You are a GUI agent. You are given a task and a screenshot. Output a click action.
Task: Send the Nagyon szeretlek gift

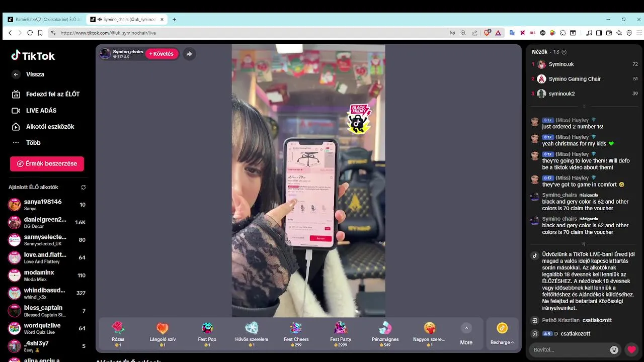pyautogui.click(x=430, y=334)
